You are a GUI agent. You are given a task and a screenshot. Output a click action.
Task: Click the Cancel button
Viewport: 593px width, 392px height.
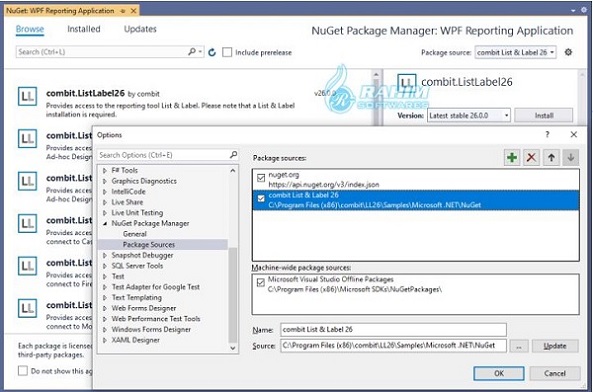[555, 373]
